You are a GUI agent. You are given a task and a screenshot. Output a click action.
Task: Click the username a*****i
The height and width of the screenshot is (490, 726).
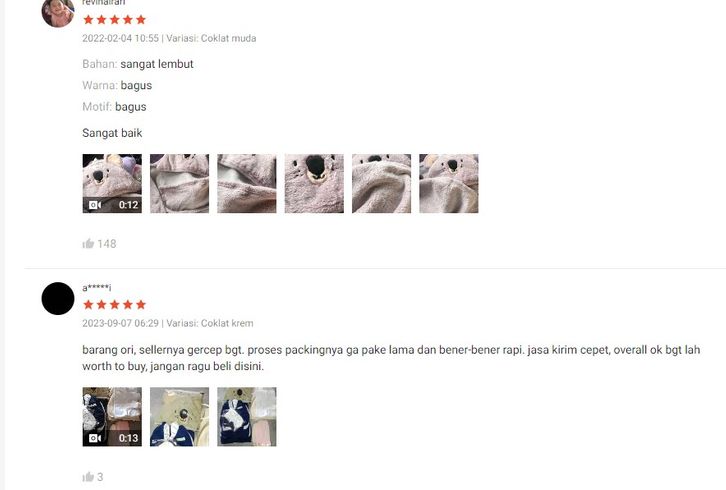pos(97,288)
